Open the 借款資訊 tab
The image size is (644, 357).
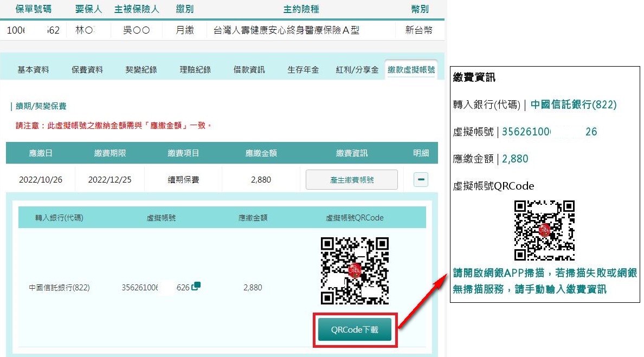pyautogui.click(x=249, y=70)
